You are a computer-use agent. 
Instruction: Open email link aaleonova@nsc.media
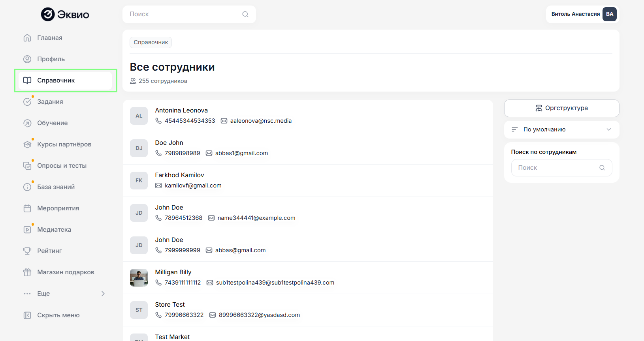(x=261, y=121)
